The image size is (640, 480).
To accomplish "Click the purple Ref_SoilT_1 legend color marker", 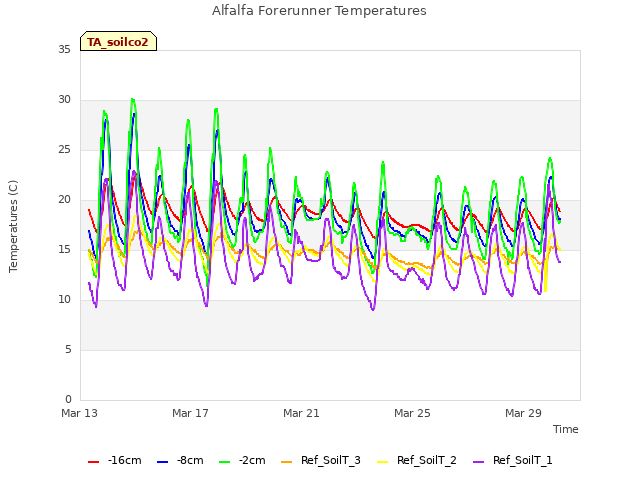I will click(x=478, y=462).
